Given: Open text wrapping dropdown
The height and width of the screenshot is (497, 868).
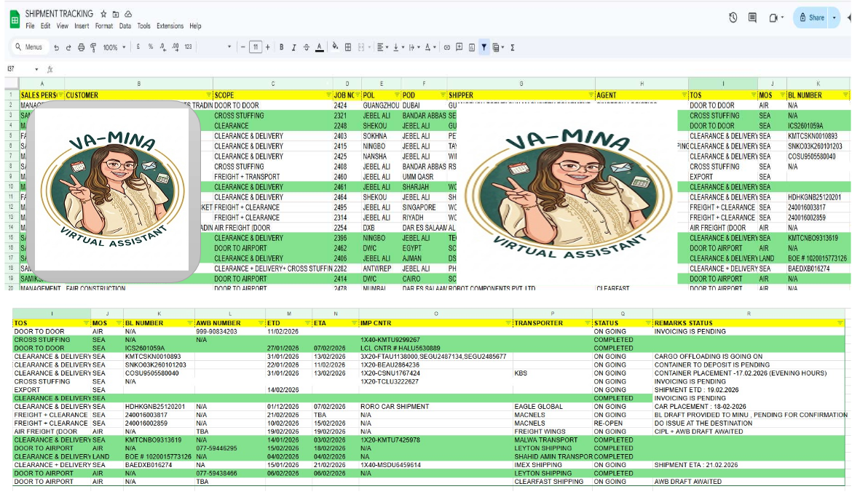Looking at the screenshot, I should [414, 47].
